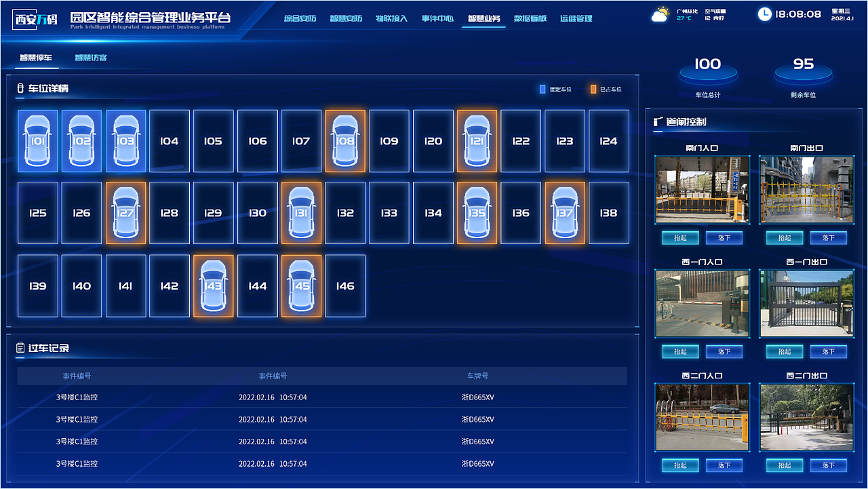The height and width of the screenshot is (489, 868).
Task: Click the car in fixed slot 103
Action: pyautogui.click(x=125, y=141)
